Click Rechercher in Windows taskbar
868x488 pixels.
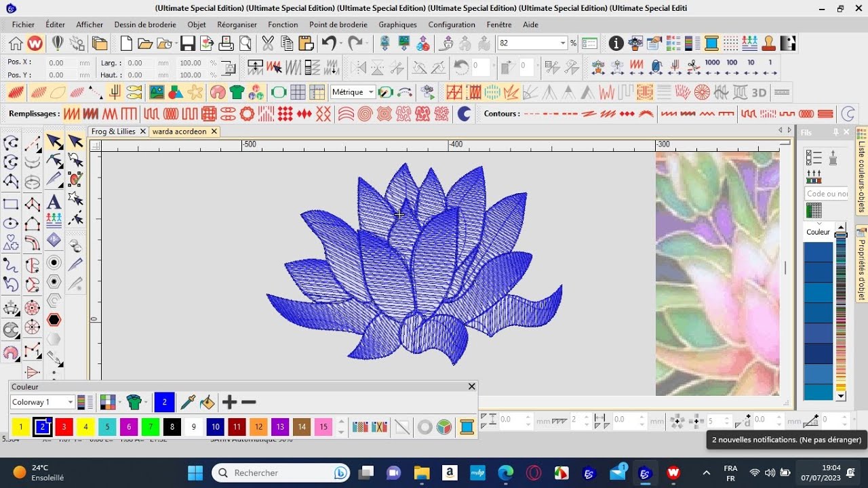pyautogui.click(x=280, y=472)
